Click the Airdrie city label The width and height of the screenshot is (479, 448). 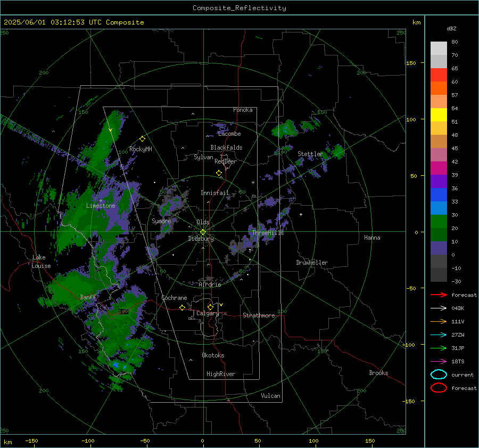[210, 284]
